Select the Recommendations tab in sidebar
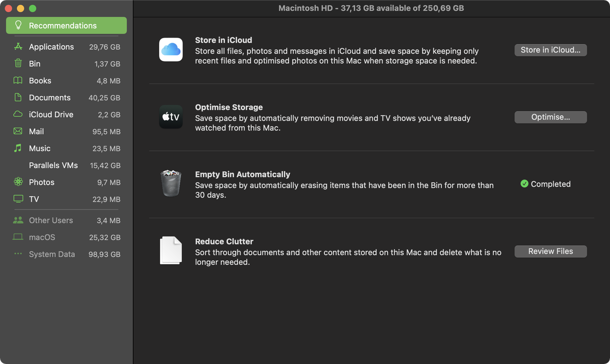 [67, 25]
